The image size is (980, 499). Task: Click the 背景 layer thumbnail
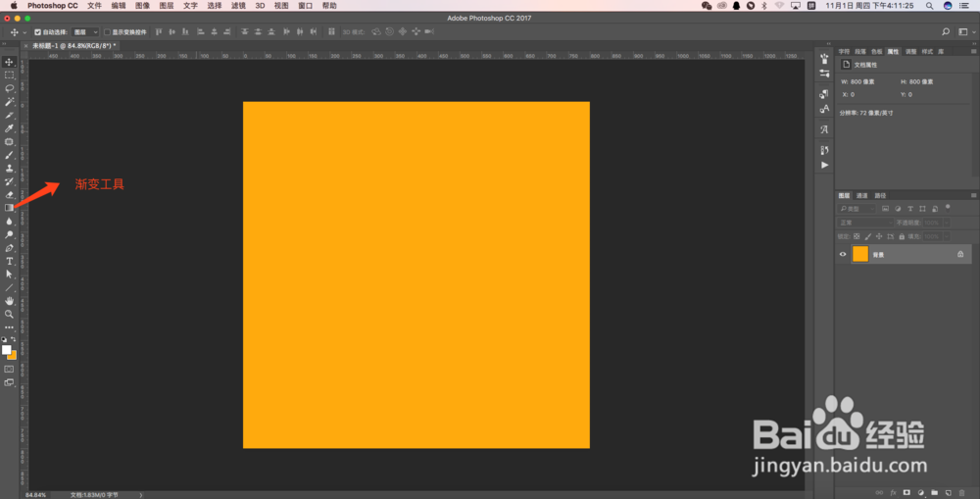click(860, 254)
